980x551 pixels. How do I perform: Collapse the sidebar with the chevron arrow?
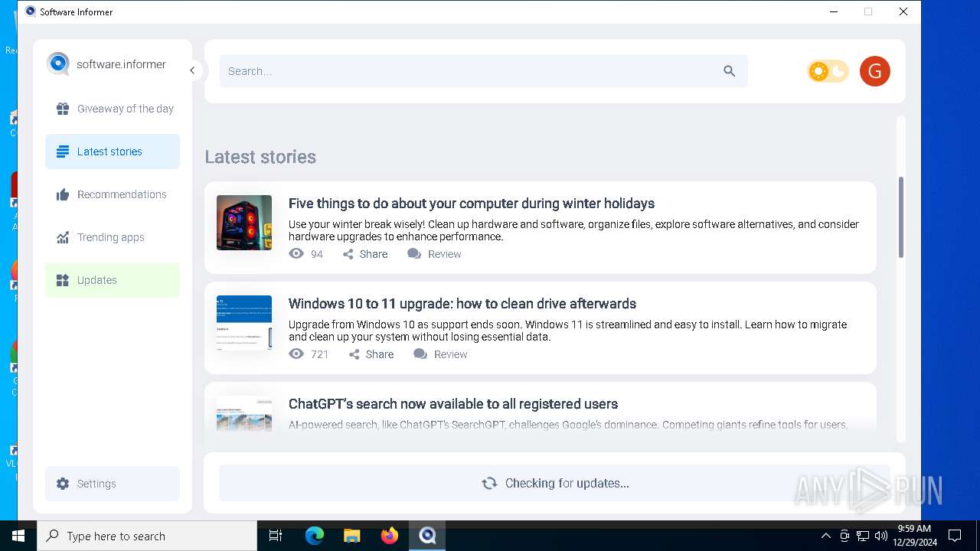(x=193, y=70)
